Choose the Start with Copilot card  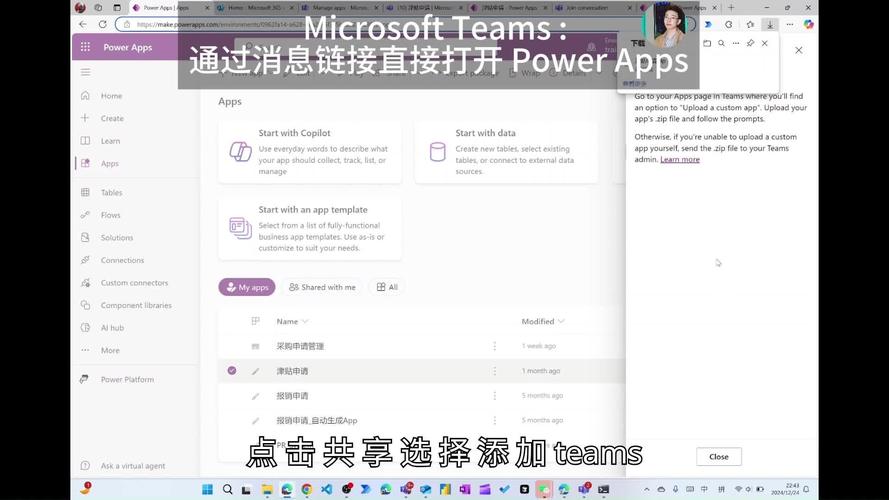click(x=310, y=152)
